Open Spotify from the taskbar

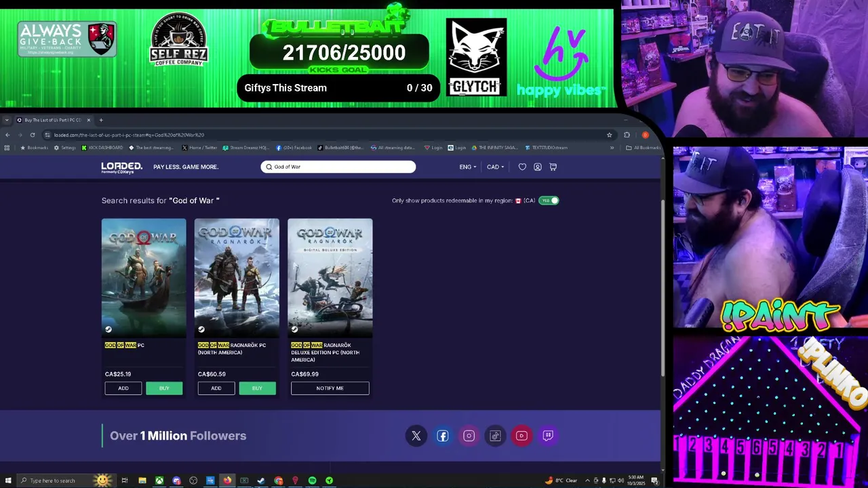point(312,481)
